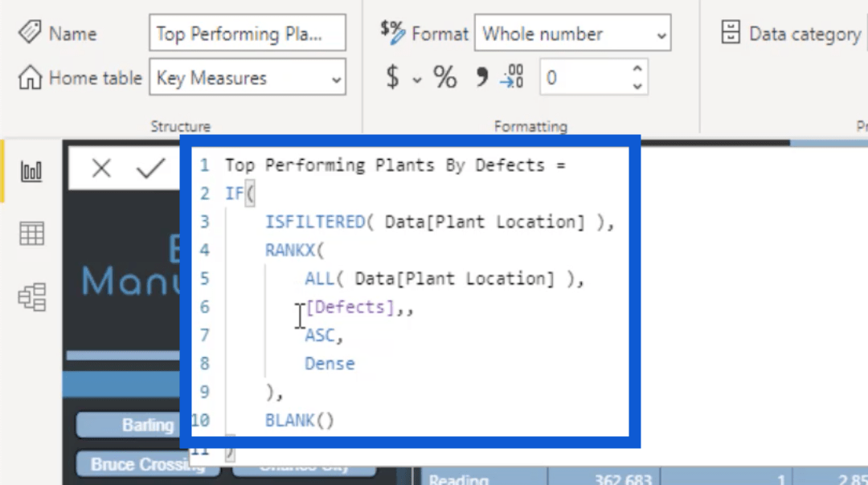This screenshot has height=485, width=868.
Task: Decrease decimal places with down arrow
Action: pos(637,86)
